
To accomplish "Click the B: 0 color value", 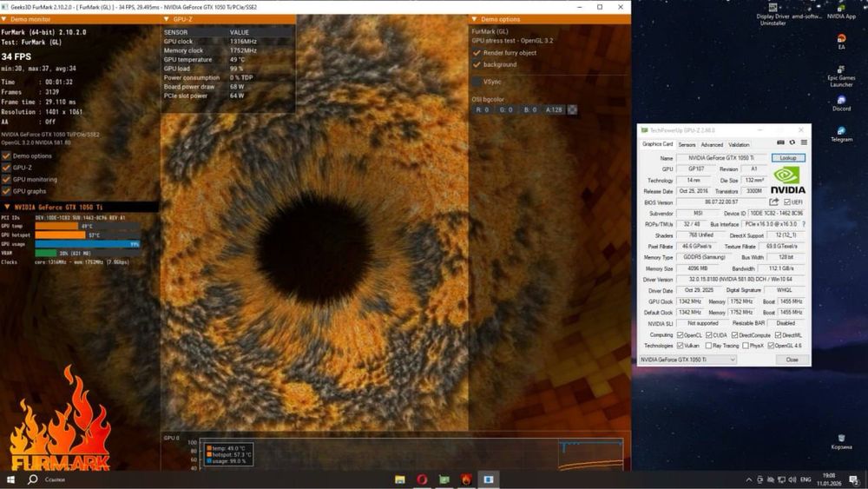I will point(530,109).
